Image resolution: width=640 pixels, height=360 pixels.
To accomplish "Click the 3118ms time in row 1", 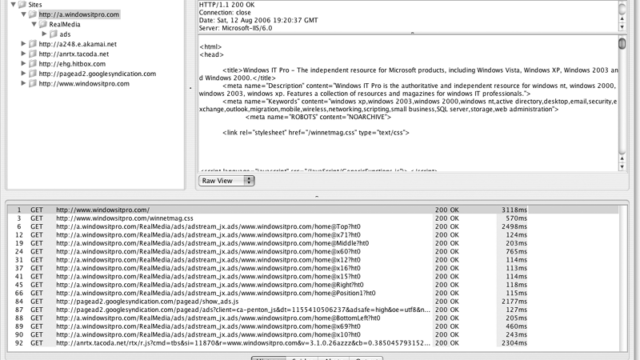I will tap(514, 210).
